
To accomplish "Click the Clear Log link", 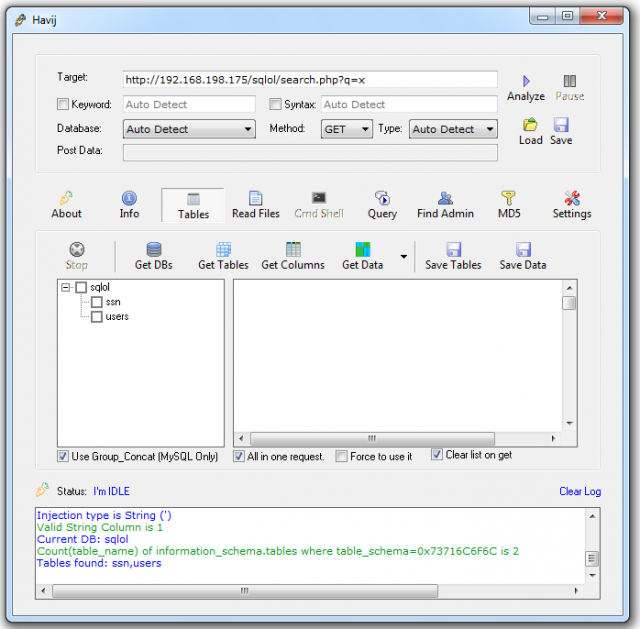I will point(580,491).
